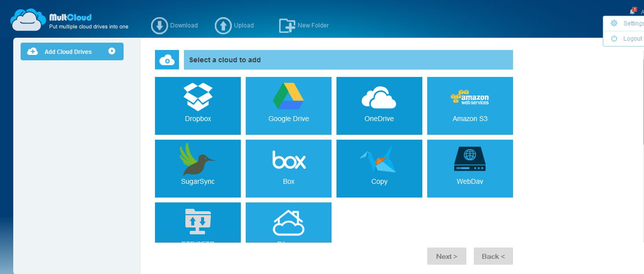Select the Google Drive tile

coord(288,105)
